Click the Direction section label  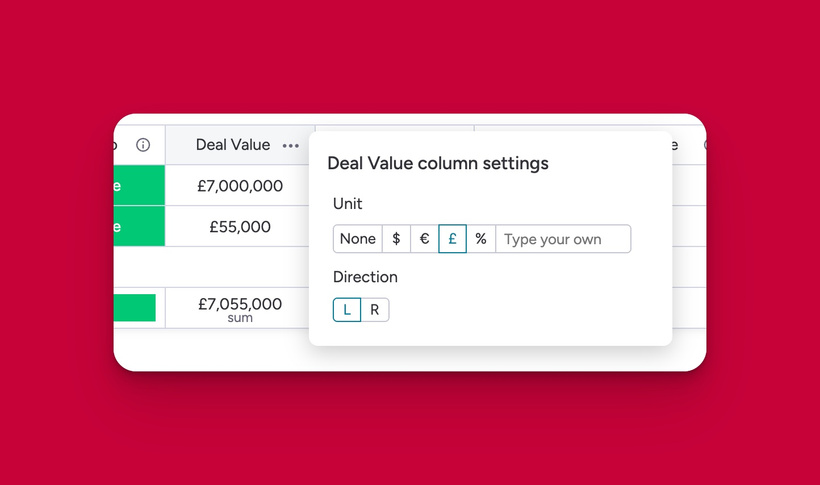365,277
